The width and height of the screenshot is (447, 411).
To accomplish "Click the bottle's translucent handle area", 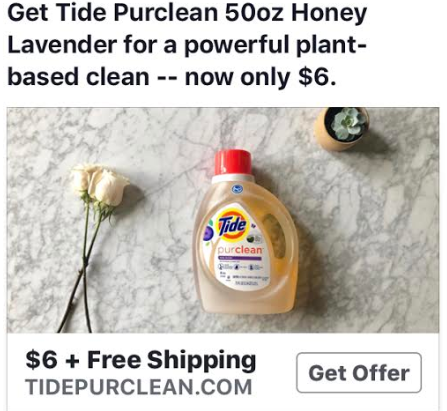I will tap(275, 235).
